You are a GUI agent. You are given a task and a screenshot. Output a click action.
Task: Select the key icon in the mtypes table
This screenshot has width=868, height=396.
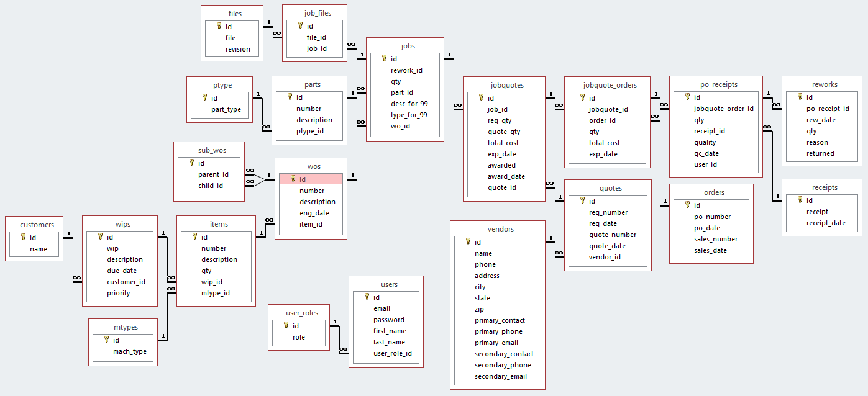106,340
